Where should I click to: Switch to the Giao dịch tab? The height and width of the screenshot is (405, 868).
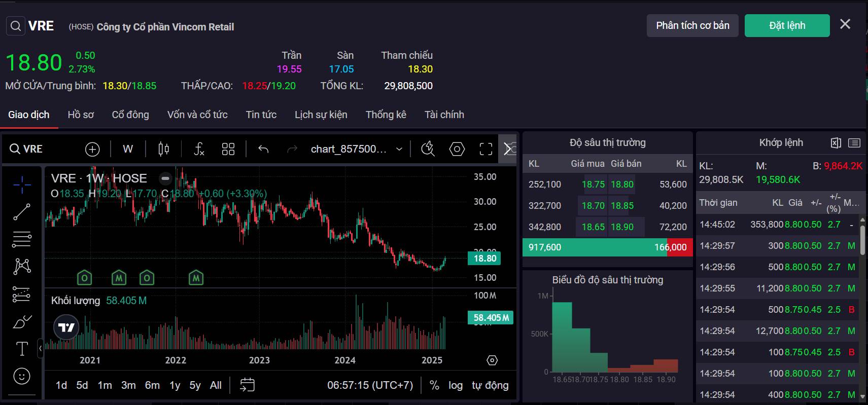29,115
